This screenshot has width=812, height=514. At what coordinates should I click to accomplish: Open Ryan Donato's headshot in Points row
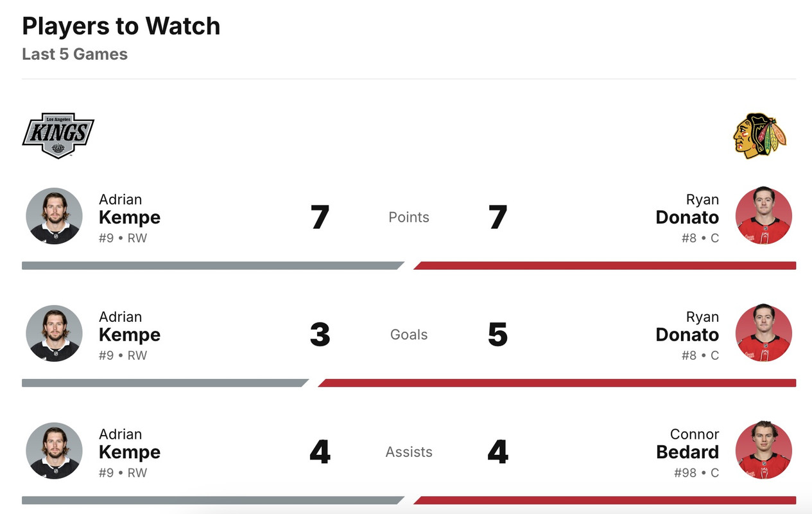(x=763, y=216)
